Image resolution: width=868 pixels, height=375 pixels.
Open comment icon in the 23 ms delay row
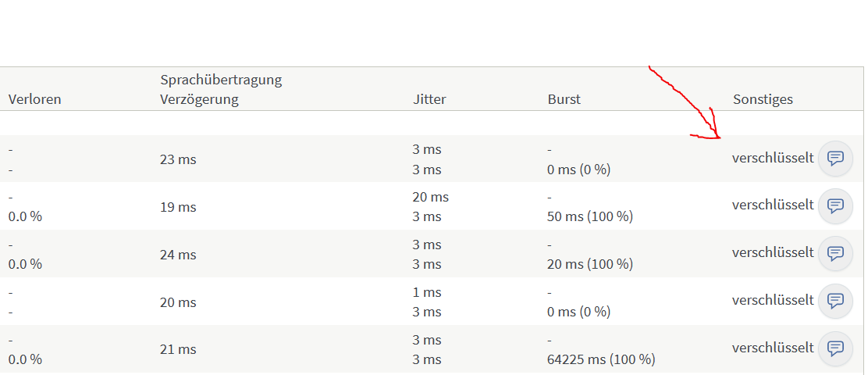tap(835, 159)
